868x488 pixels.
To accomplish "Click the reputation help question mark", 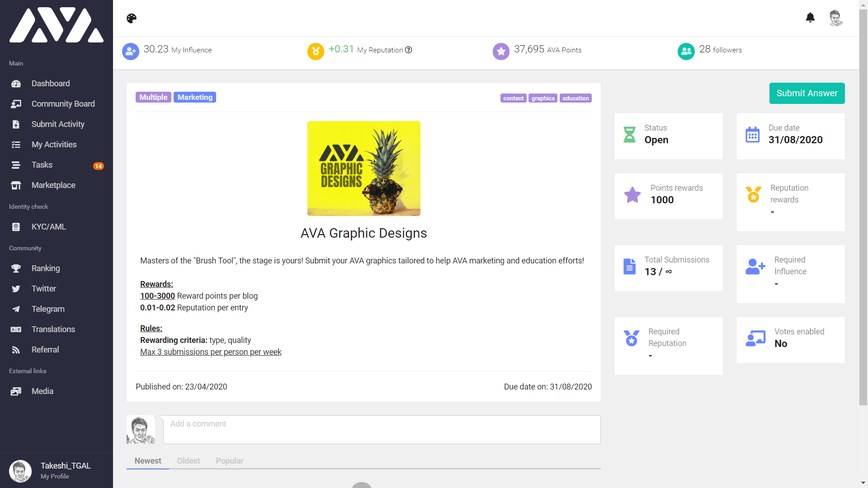I will tap(408, 50).
